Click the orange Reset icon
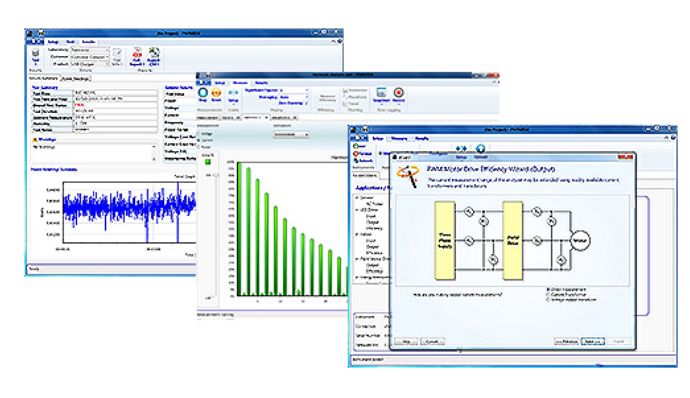The image size is (690, 398). point(216,93)
